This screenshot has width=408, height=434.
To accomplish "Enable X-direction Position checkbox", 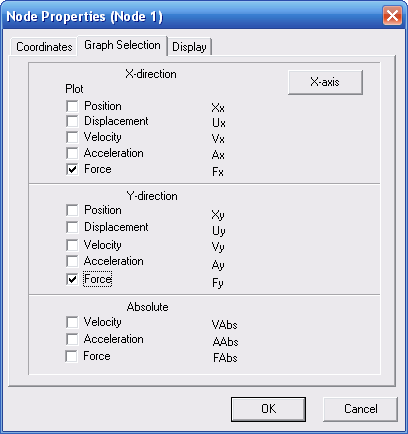I will [72, 106].
